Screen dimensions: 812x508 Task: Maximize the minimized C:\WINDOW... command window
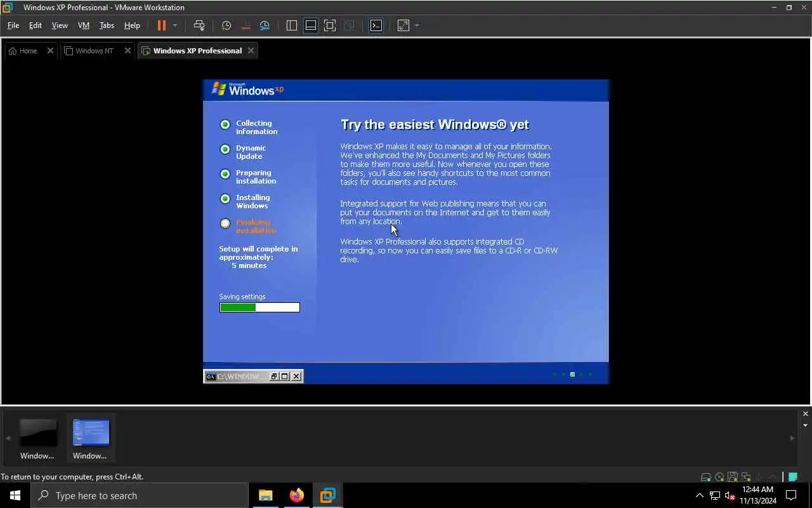click(285, 377)
